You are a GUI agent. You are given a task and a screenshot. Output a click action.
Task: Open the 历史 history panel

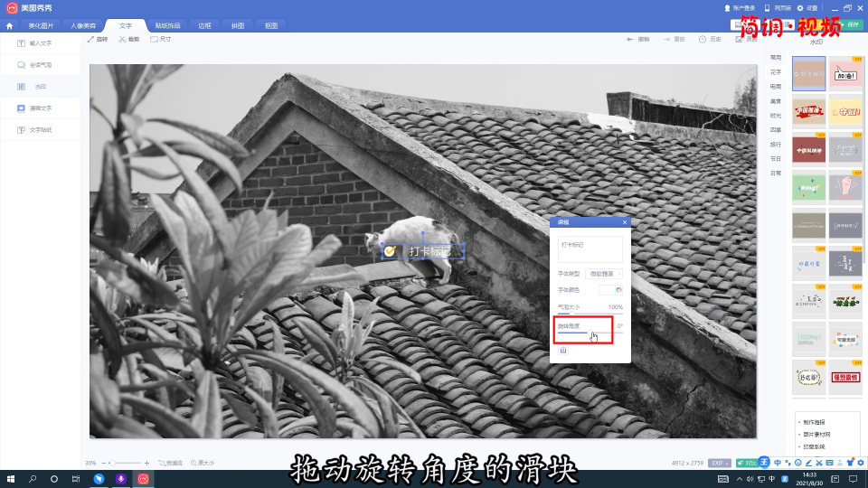(x=710, y=40)
